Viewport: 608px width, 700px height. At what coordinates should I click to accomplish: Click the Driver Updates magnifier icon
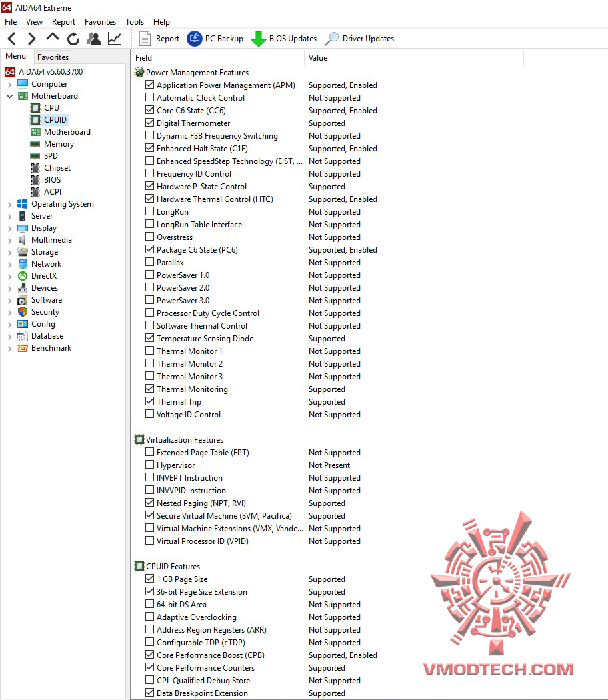(332, 39)
